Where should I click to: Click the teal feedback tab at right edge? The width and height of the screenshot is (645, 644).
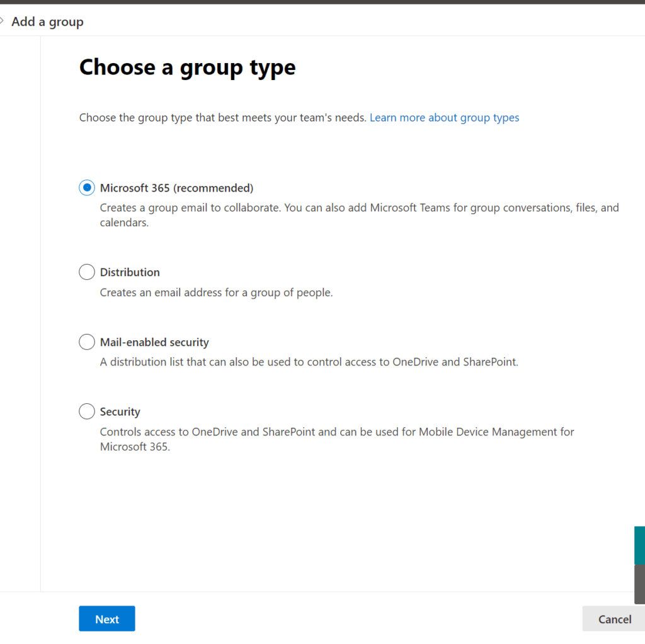[x=640, y=545]
